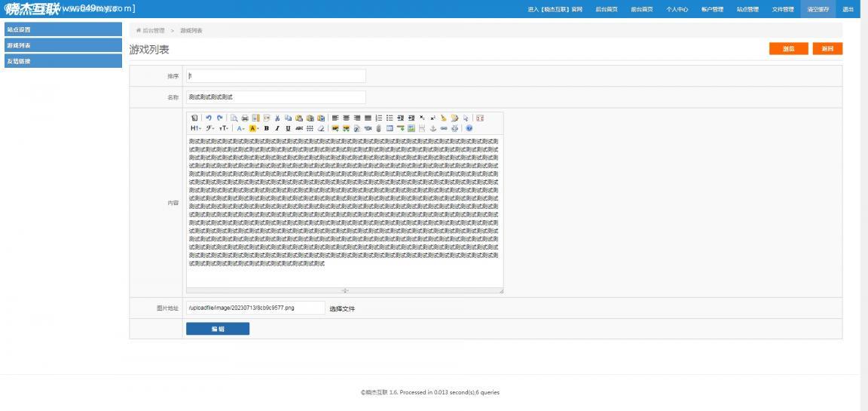The height and width of the screenshot is (411, 868).
Task: Open the text color picker dropdown
Action: 240,128
